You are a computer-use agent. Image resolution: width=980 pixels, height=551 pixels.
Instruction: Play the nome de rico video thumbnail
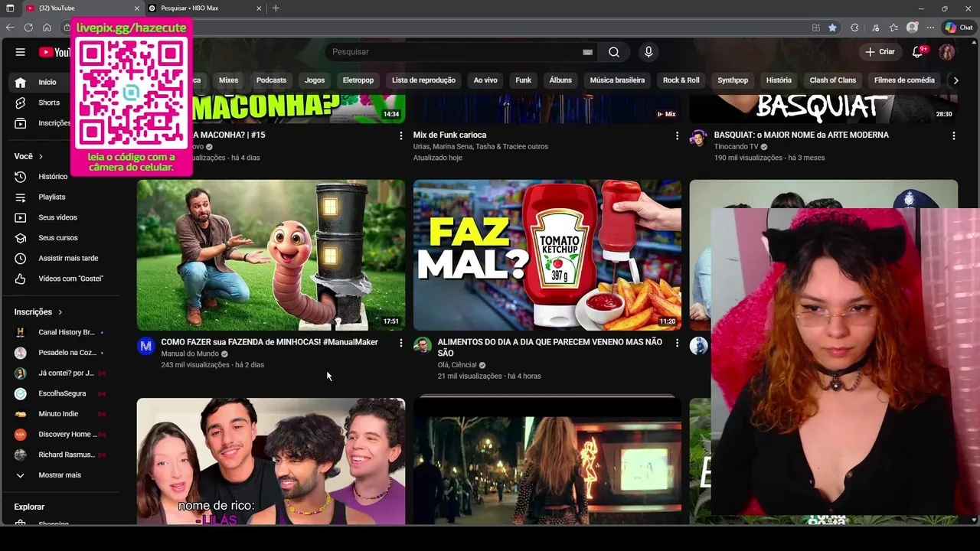click(x=271, y=461)
